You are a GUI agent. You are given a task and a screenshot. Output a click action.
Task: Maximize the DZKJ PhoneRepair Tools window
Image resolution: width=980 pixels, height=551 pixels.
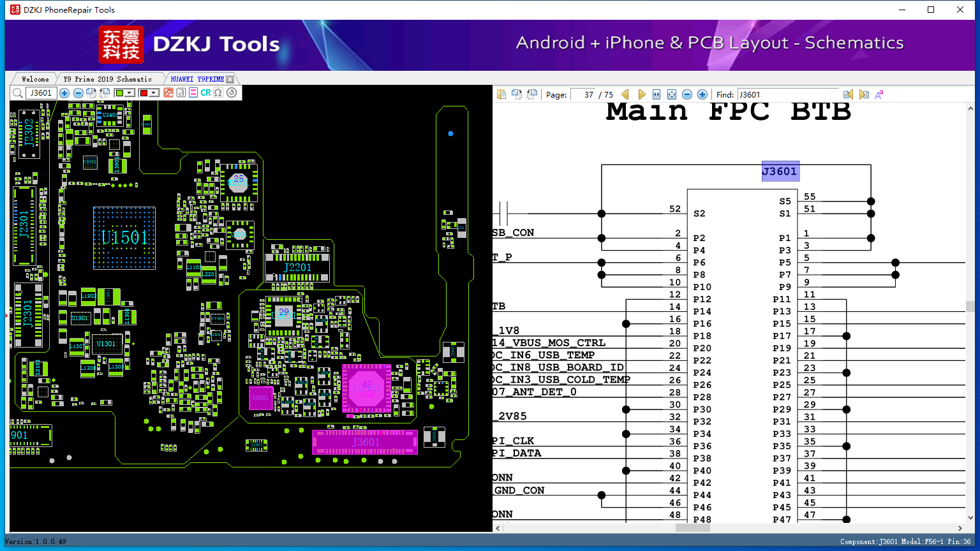tap(931, 10)
